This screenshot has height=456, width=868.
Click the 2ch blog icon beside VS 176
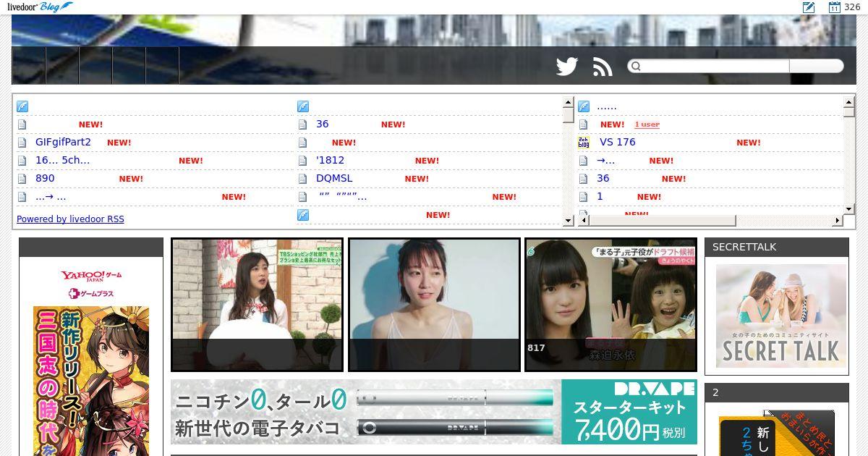(584, 143)
